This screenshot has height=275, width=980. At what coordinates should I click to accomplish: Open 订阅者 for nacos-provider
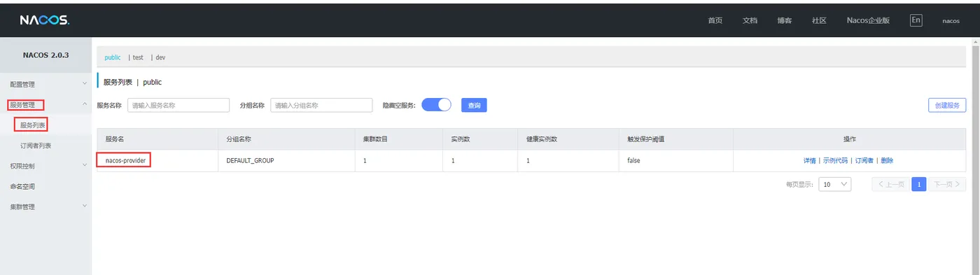(864, 161)
